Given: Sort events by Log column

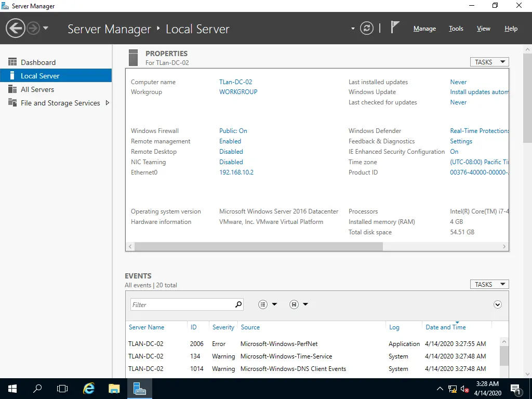Looking at the screenshot, I should 394,327.
